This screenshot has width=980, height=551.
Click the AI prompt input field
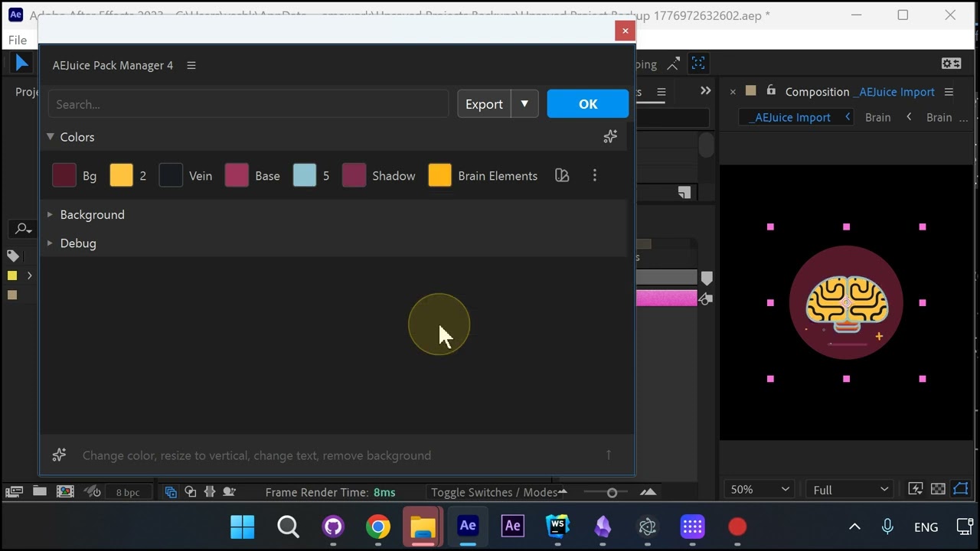337,455
